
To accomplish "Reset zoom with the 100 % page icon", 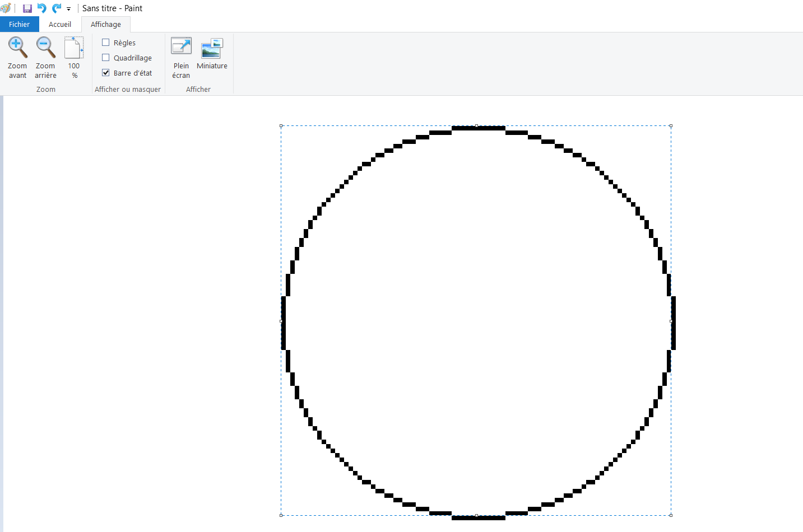I will [x=74, y=48].
